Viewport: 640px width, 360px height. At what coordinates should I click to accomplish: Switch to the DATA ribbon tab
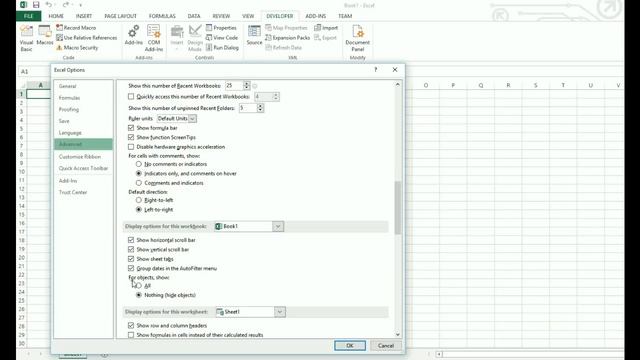[194, 16]
